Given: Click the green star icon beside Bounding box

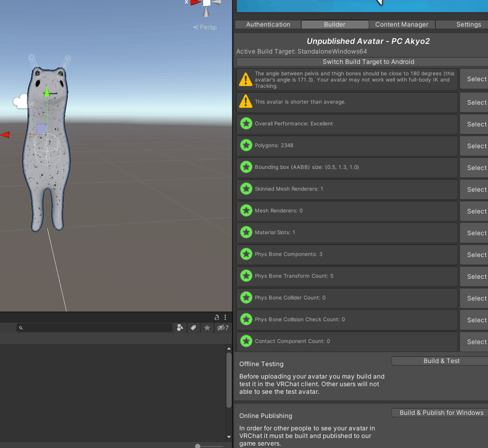Looking at the screenshot, I should tap(246, 167).
